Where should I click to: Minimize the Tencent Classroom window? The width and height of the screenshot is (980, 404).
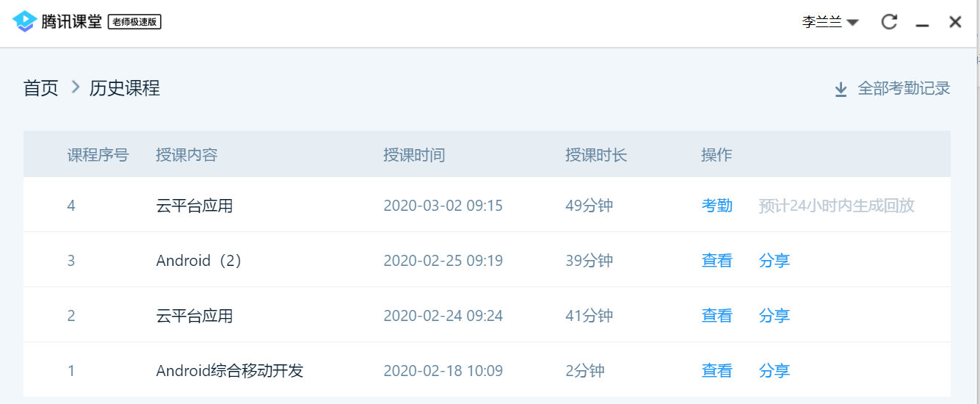pyautogui.click(x=923, y=24)
